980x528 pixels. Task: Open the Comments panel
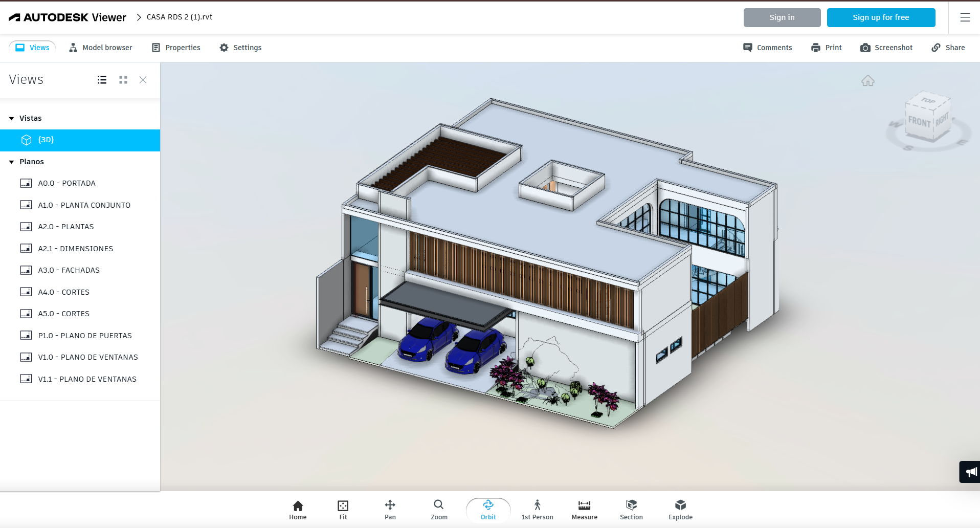[x=767, y=48]
